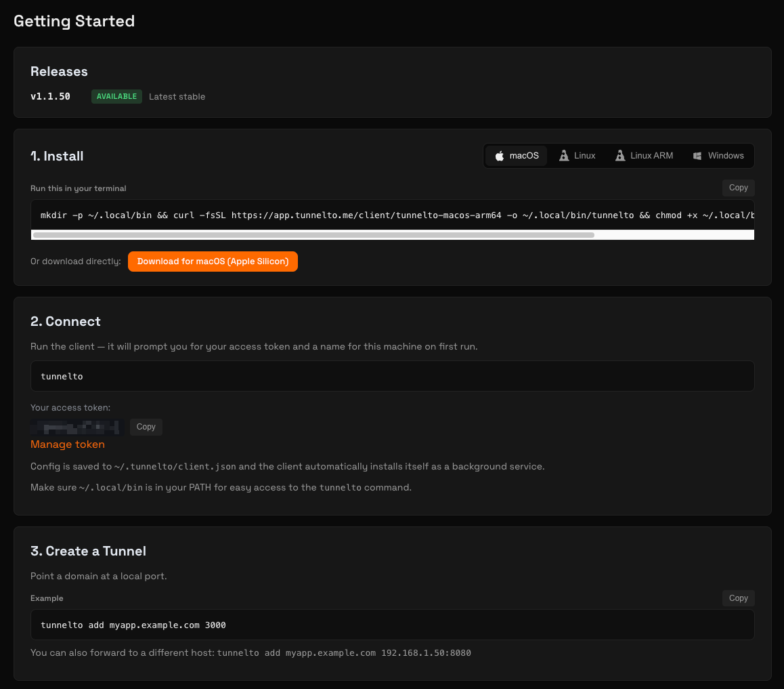Click the v1.1.50 version label

(49, 96)
